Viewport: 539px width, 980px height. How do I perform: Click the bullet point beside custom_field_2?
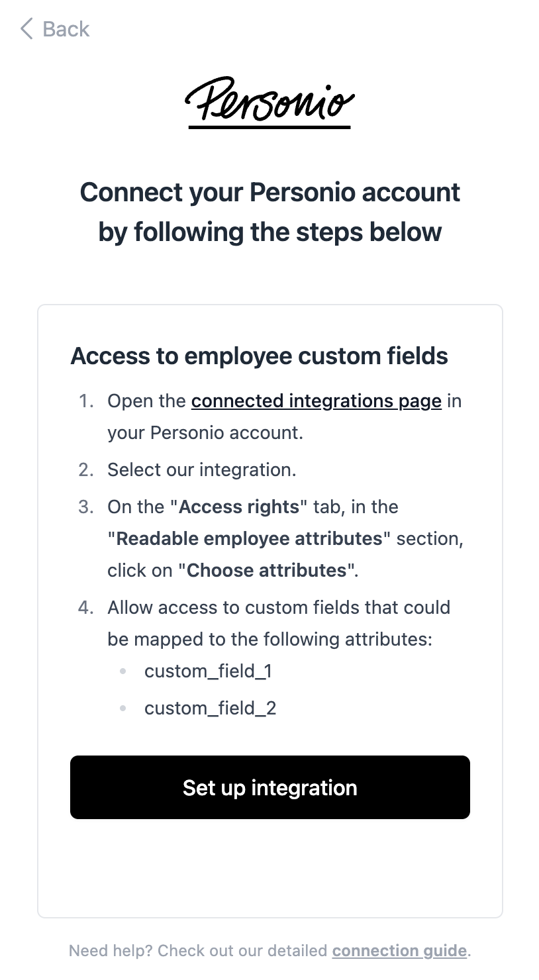click(122, 709)
